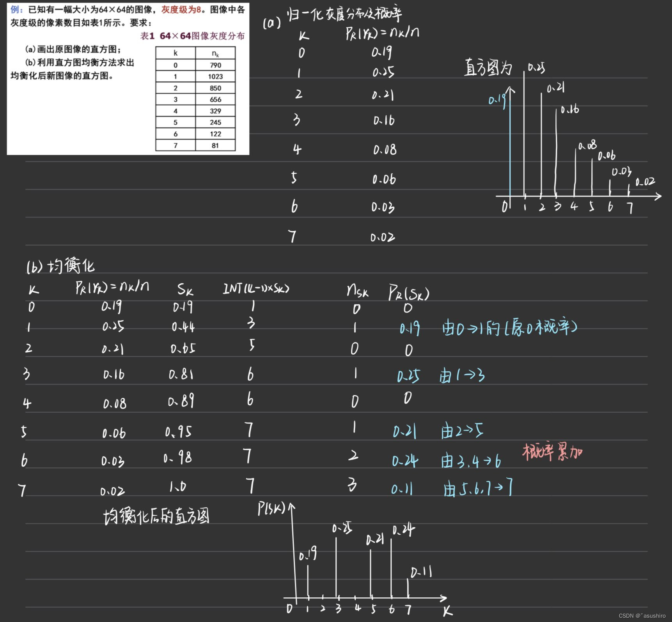Viewport: 672px width, 622px height.
Task: Click the label 均衡化后的直方图
Action: (x=156, y=516)
